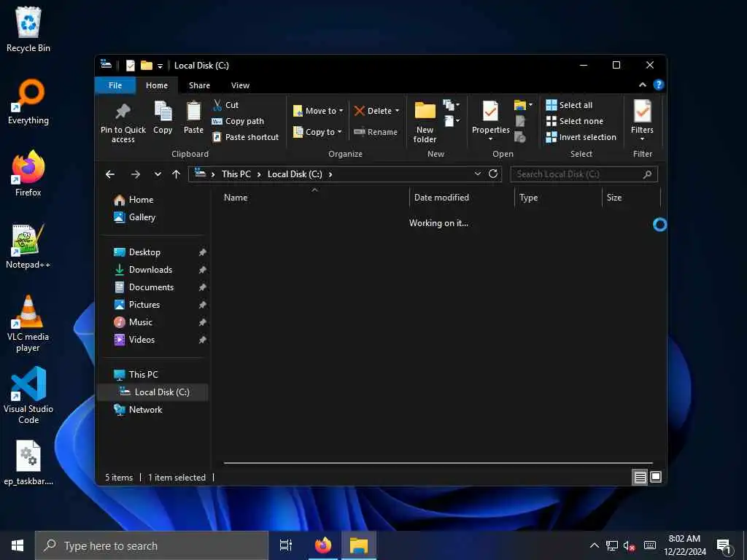Open the Copy to dropdown
This screenshot has height=560, width=747.
pyautogui.click(x=317, y=132)
